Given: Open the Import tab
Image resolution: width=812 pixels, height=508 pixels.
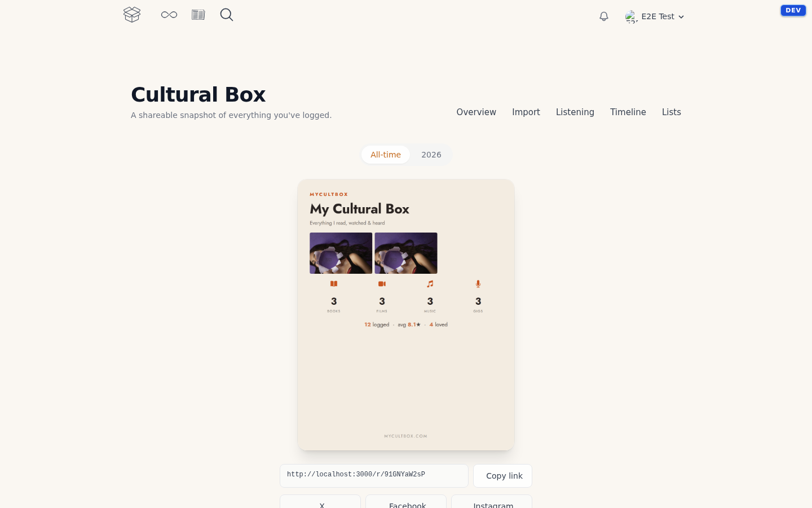Looking at the screenshot, I should 526,112.
